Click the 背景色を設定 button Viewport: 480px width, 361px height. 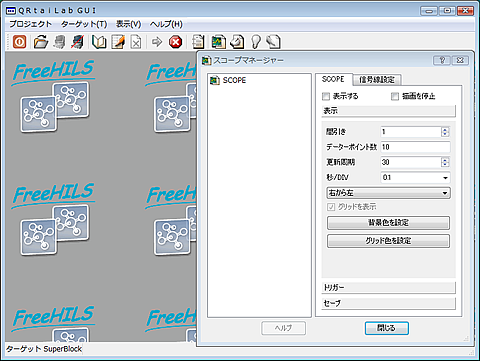click(x=388, y=223)
